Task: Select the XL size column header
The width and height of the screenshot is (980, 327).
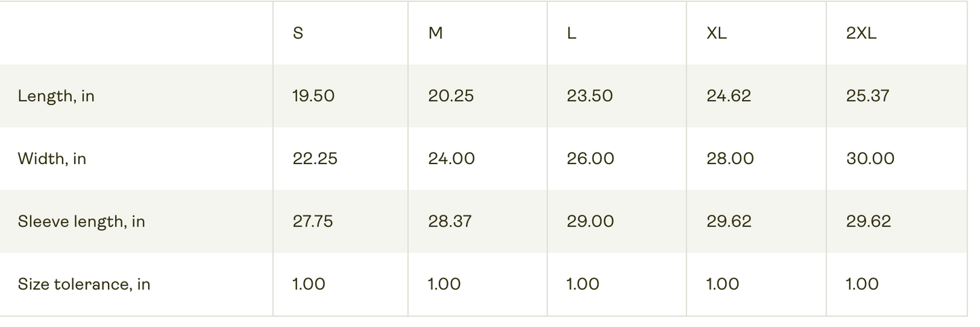Action: point(717,33)
